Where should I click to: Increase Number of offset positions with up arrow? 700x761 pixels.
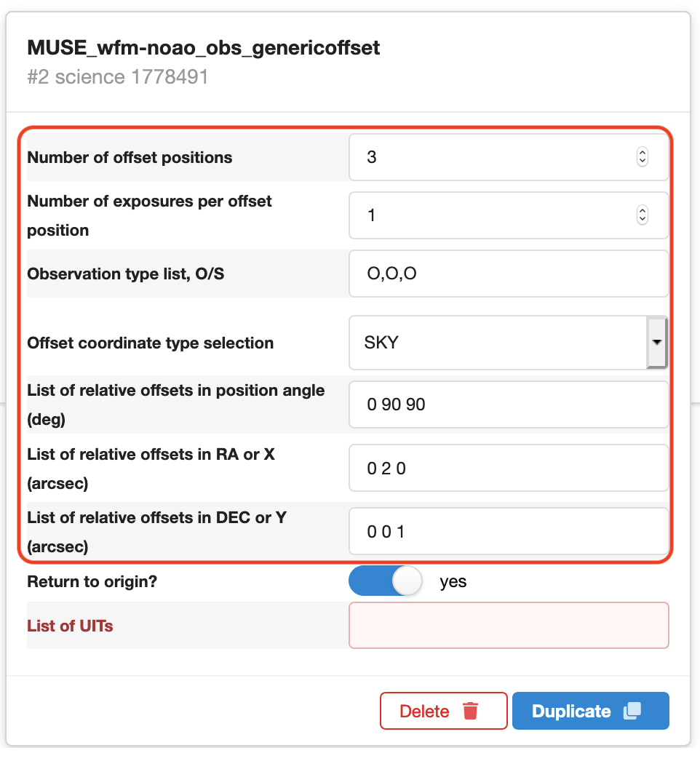(x=643, y=152)
